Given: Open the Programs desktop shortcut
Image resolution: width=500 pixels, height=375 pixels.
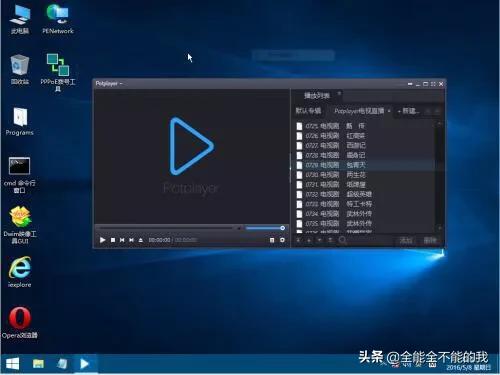Looking at the screenshot, I should [20, 122].
